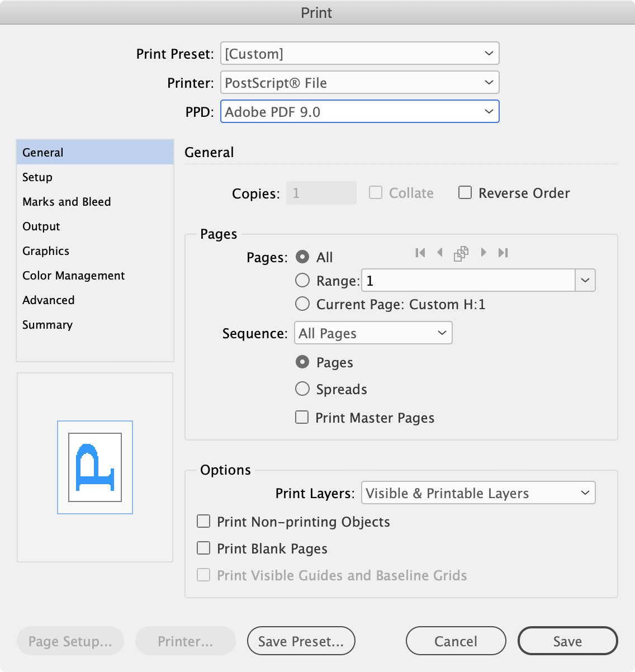This screenshot has height=672, width=635.
Task: Click the Save Preset button
Action: 301,641
